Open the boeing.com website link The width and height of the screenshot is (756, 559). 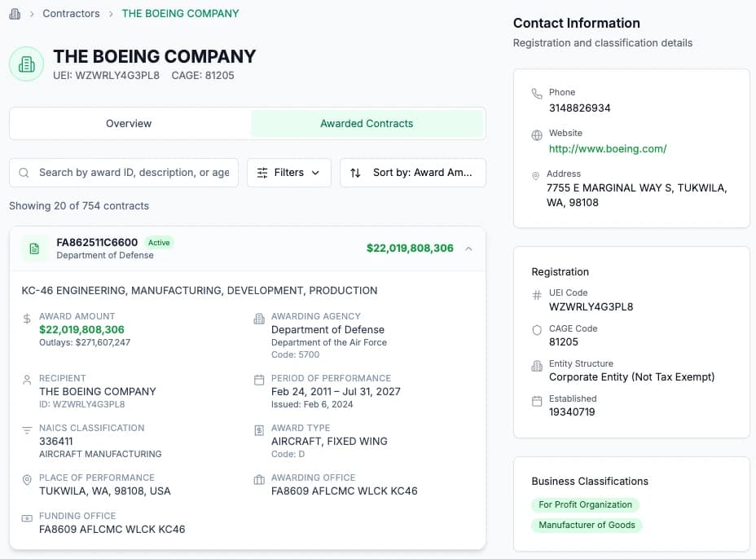tap(607, 148)
